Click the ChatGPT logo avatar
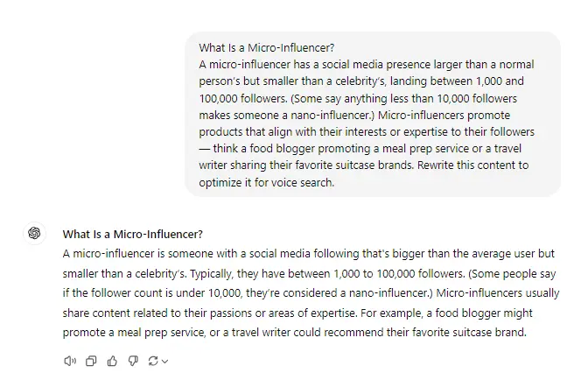The width and height of the screenshot is (588, 387). 34,233
